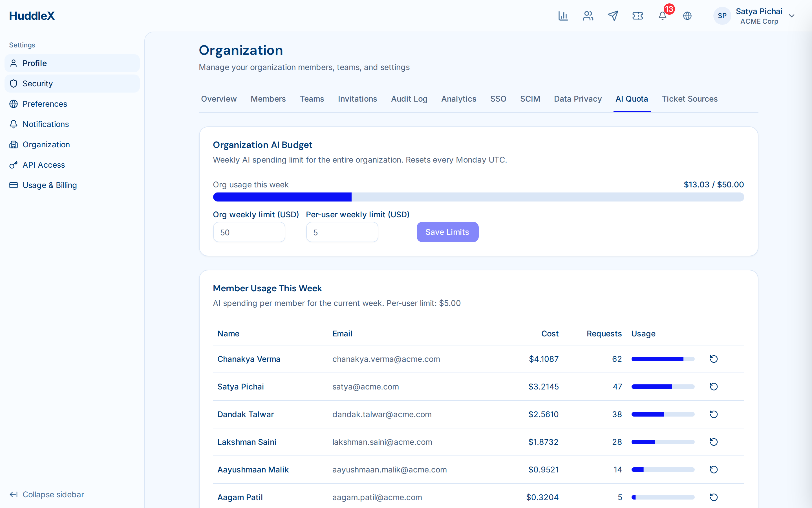Click the SP user avatar
Screen dimensions: 812x508
click(x=722, y=16)
